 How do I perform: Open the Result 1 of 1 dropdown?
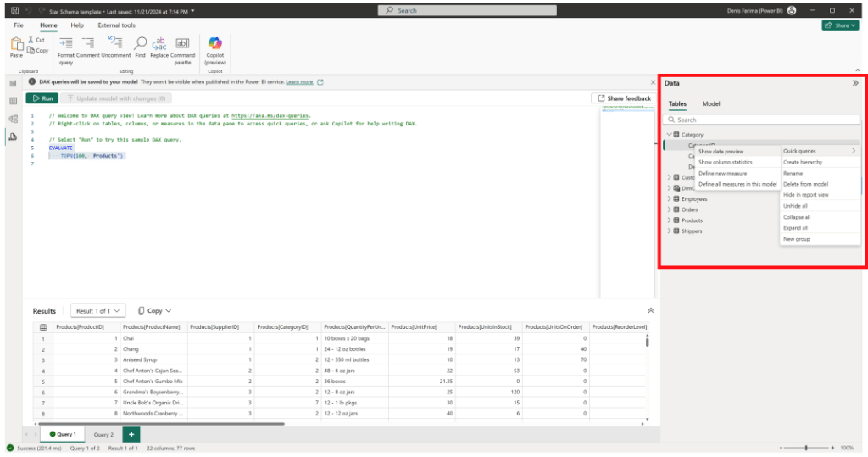pyautogui.click(x=97, y=311)
